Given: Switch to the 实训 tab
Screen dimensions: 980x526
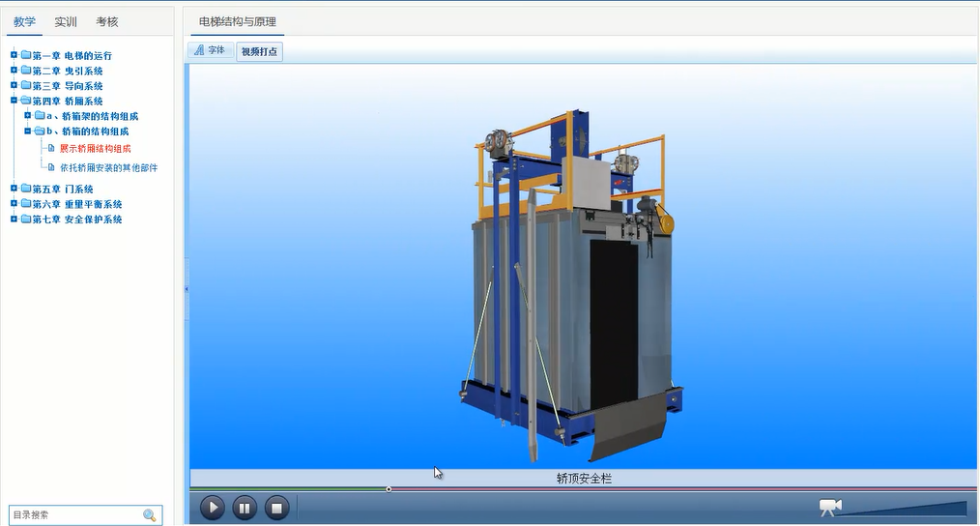Looking at the screenshot, I should tap(66, 21).
